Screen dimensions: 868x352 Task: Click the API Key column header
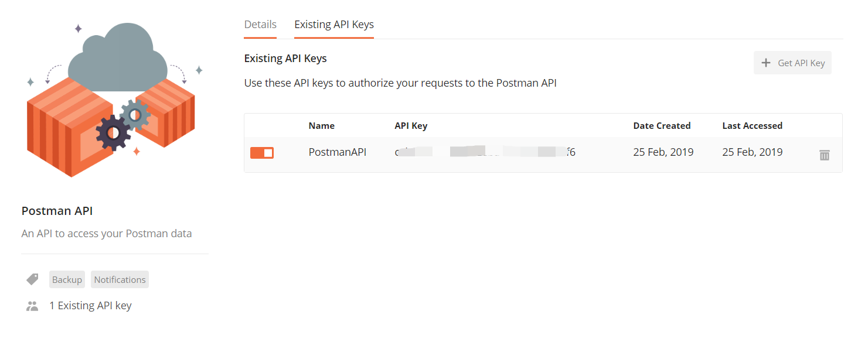click(411, 125)
